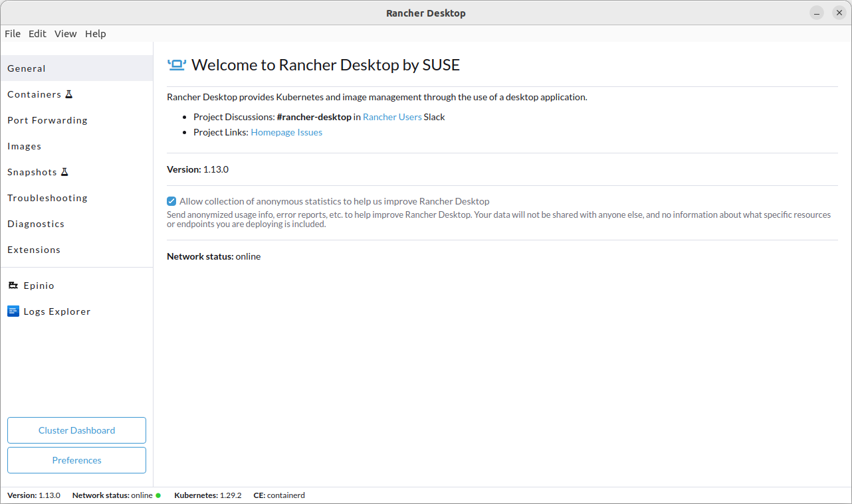Click the anonymized usage info description paragraph
Viewport: 852px width, 504px height.
point(499,219)
